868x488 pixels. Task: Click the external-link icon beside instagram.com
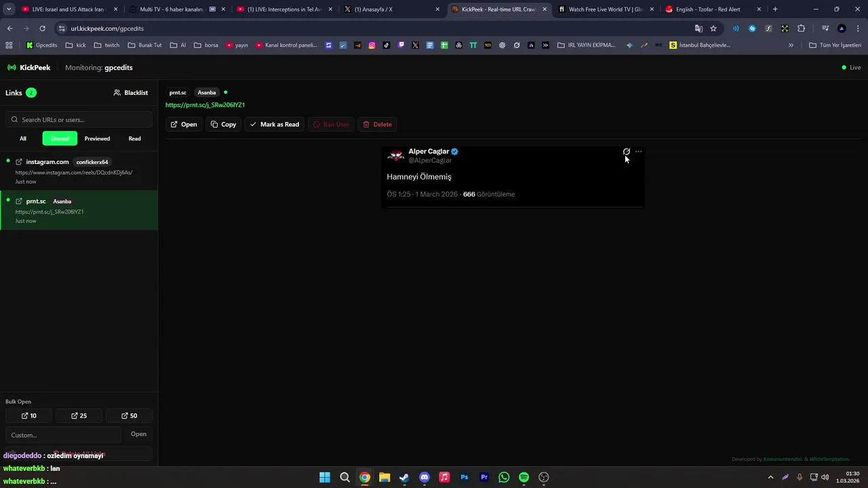pos(19,162)
